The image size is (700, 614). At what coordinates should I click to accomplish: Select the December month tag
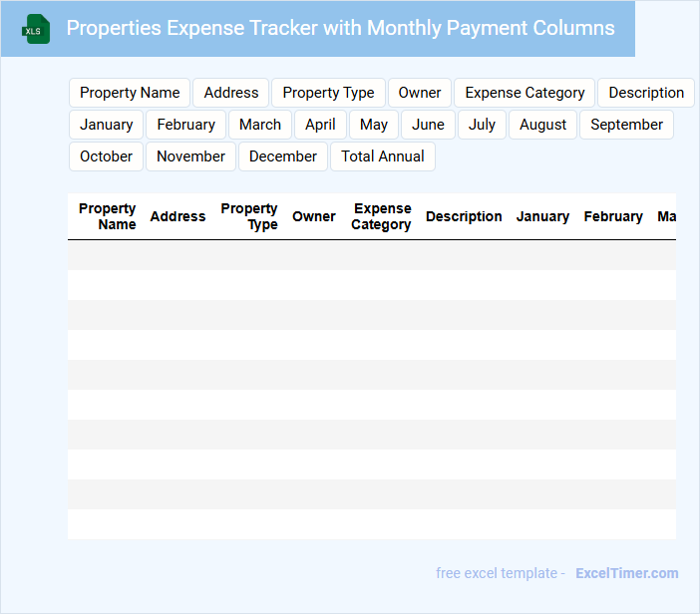[283, 156]
